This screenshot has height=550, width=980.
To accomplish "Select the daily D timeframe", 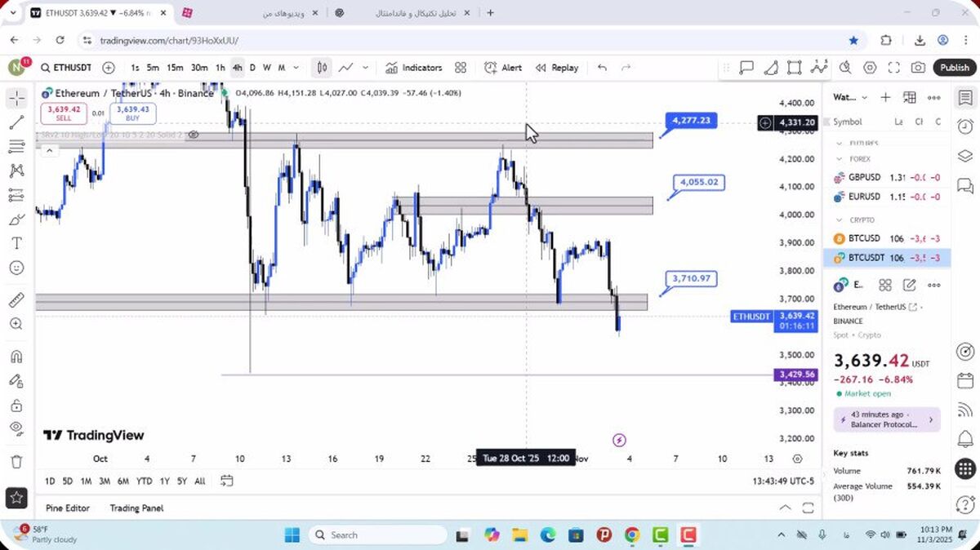I will (252, 68).
